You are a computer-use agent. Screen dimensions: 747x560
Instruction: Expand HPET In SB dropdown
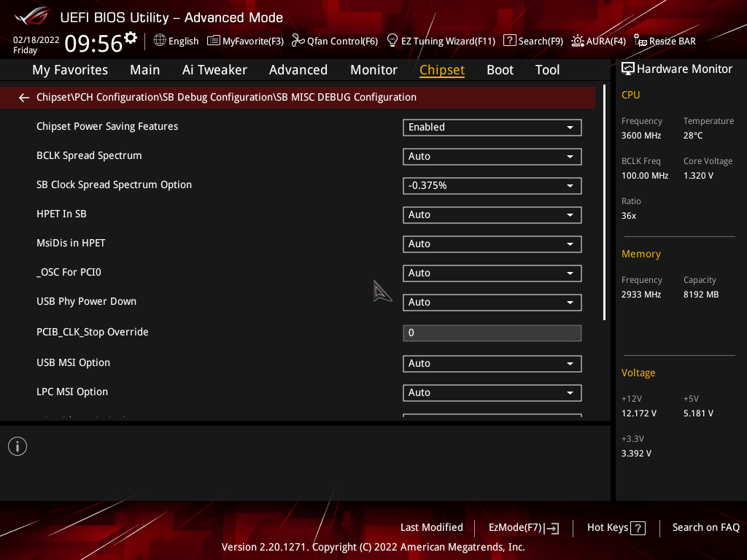coord(492,215)
